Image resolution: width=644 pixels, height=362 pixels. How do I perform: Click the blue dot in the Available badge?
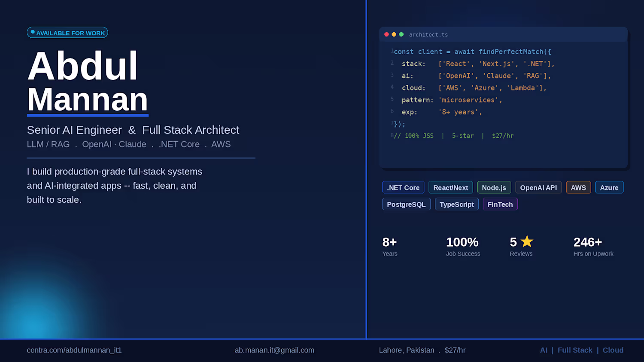pyautogui.click(x=33, y=32)
